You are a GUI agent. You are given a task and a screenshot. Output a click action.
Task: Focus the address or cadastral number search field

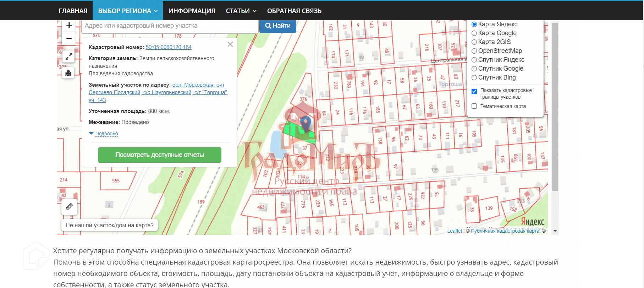pyautogui.click(x=170, y=26)
